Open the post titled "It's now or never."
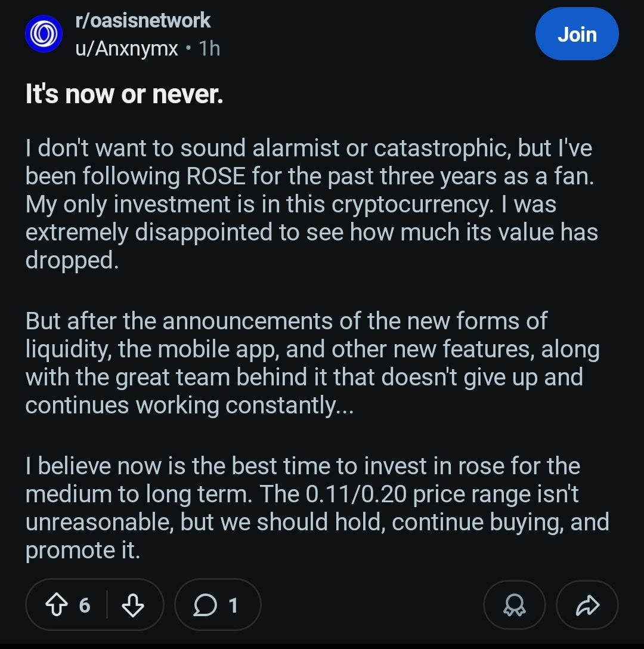This screenshot has height=649, width=644. (124, 95)
